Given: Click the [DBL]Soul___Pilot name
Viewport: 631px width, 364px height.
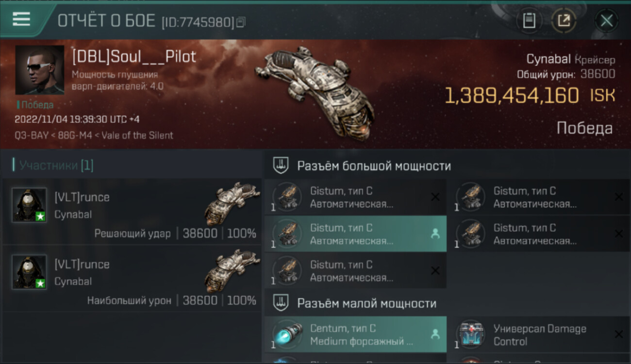Looking at the screenshot, I should [134, 57].
